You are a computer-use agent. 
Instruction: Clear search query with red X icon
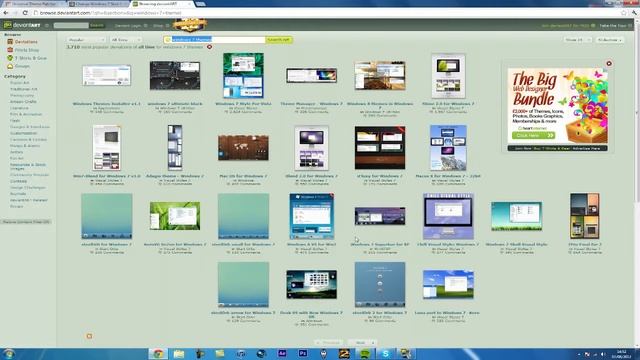[209, 47]
